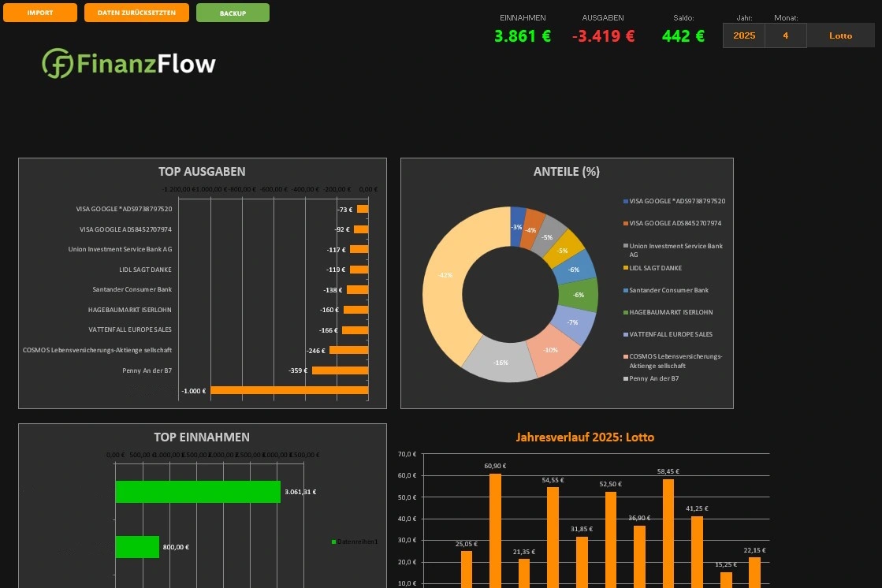The image size is (882, 588).
Task: Open the Jahr selector showing 2025
Action: (x=743, y=35)
